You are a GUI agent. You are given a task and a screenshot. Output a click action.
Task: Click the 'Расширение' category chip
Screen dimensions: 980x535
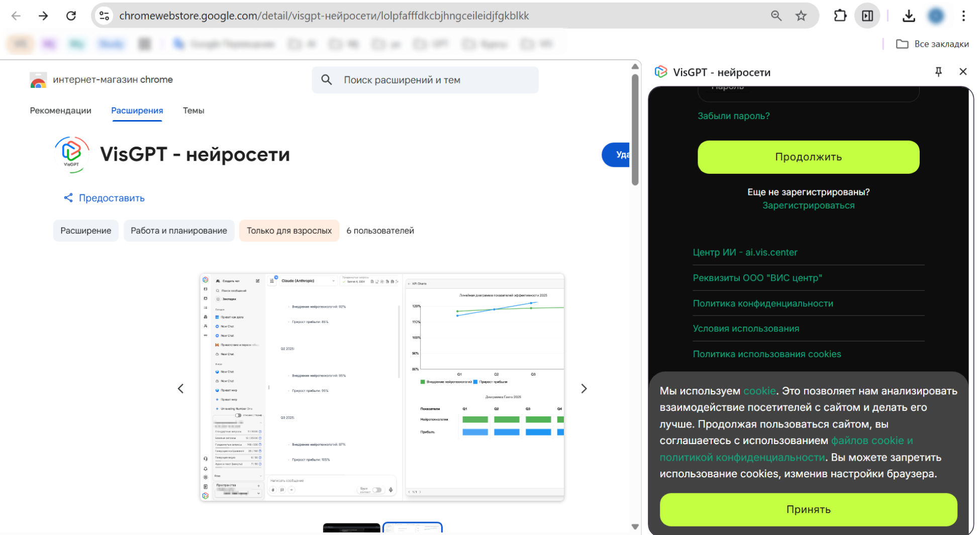pos(86,231)
